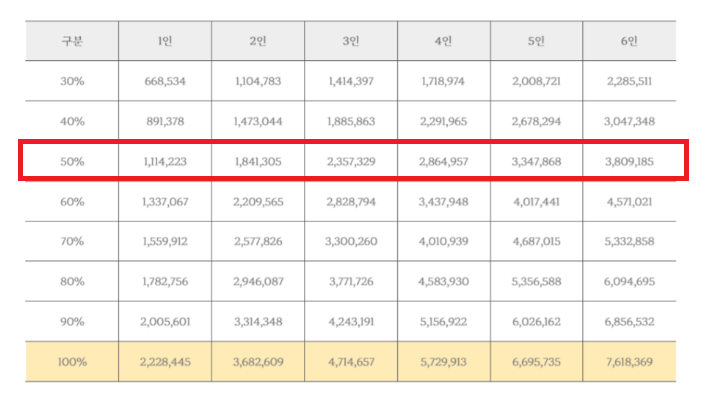Click the value 2,864,957
The height and width of the screenshot is (395, 725).
point(443,162)
